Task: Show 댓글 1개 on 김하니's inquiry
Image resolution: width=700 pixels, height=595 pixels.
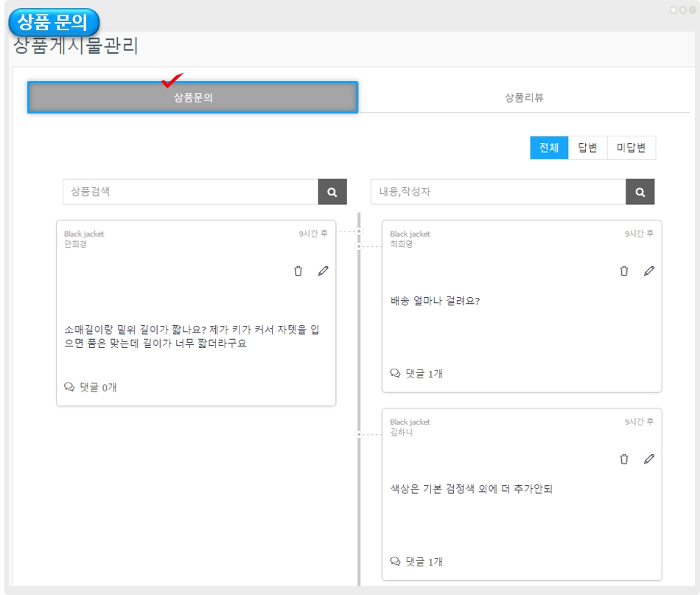Action: 416,562
